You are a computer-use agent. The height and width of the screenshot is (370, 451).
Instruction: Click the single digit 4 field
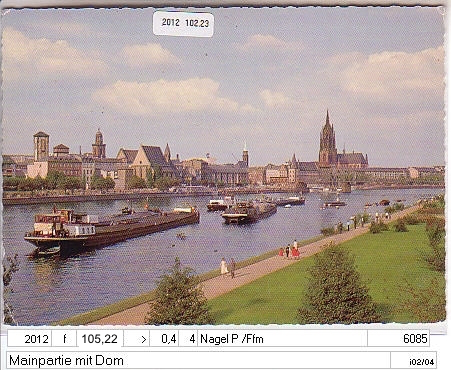188,339
